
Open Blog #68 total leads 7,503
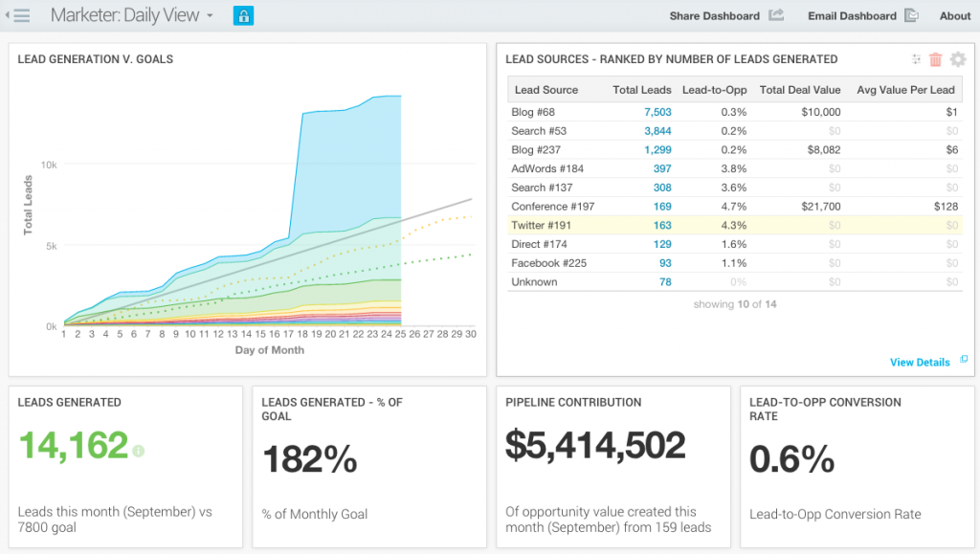[657, 112]
